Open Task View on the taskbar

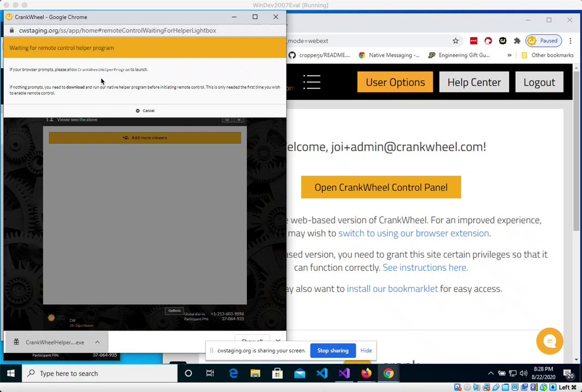click(210, 373)
